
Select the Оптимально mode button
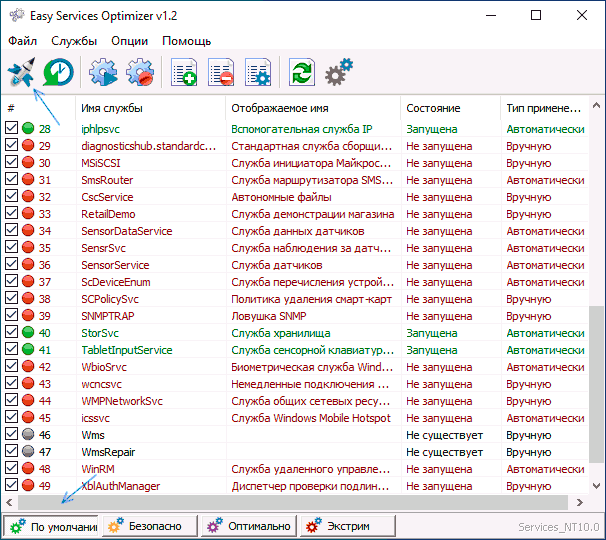tap(249, 526)
